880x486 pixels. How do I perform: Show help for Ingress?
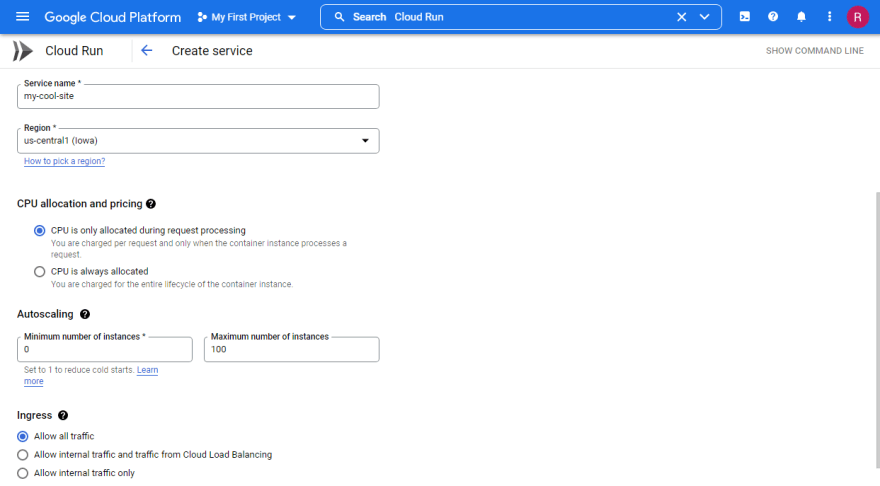click(63, 415)
